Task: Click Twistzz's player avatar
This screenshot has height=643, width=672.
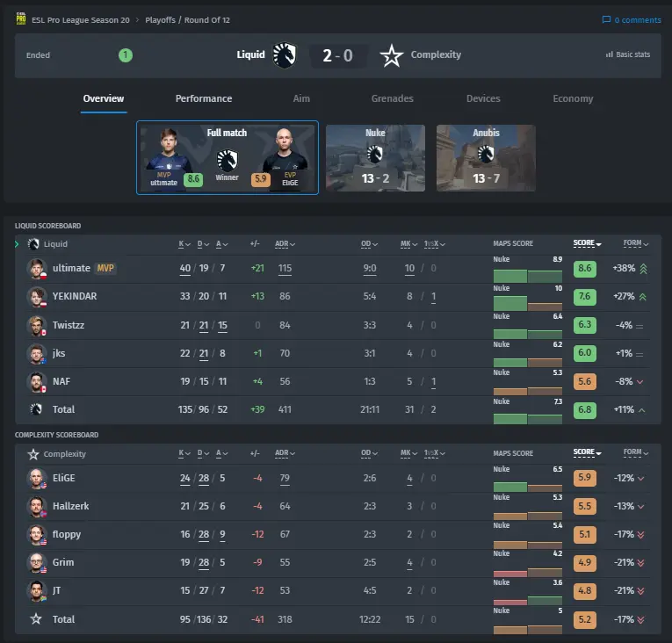Action: 37,325
